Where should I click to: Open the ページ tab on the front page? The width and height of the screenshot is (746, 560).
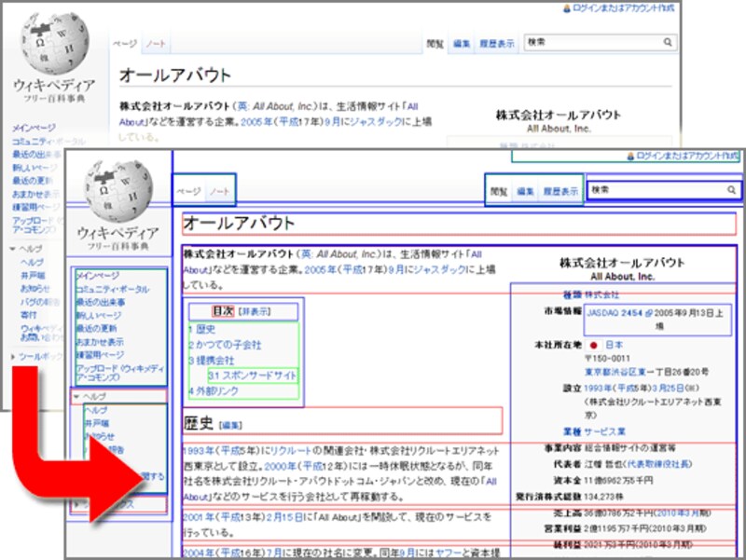[x=189, y=191]
